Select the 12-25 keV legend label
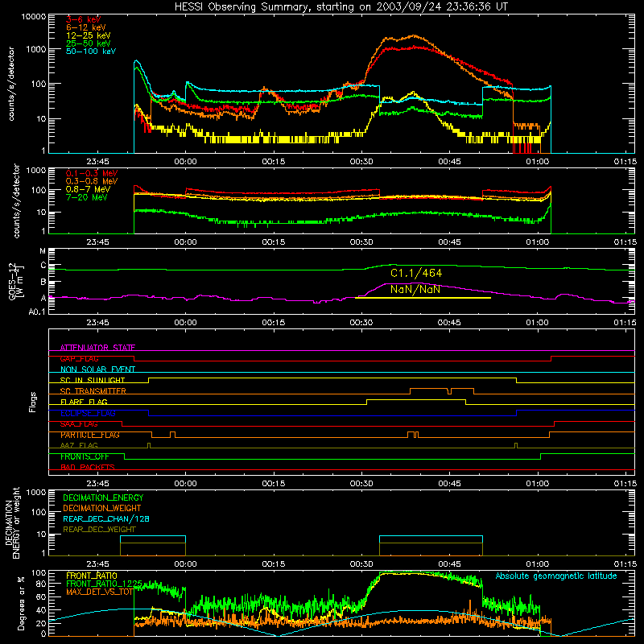Image resolution: width=644 pixels, height=644 pixels. coord(89,35)
